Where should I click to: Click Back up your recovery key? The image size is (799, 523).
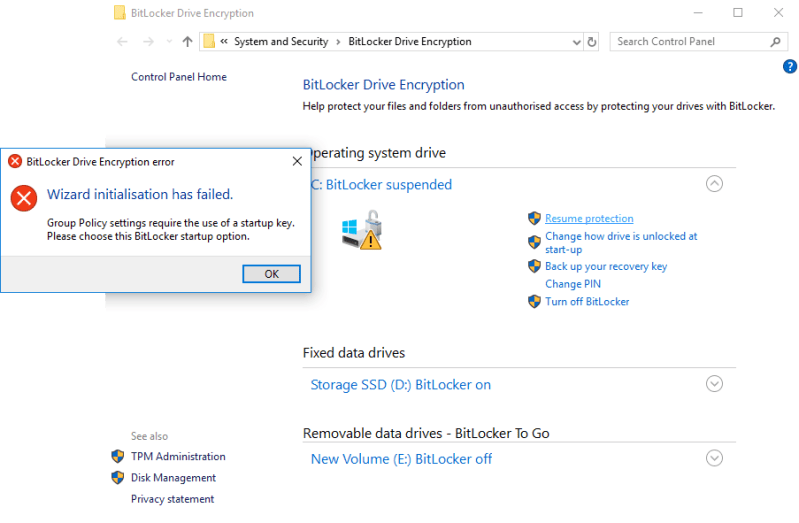606,266
